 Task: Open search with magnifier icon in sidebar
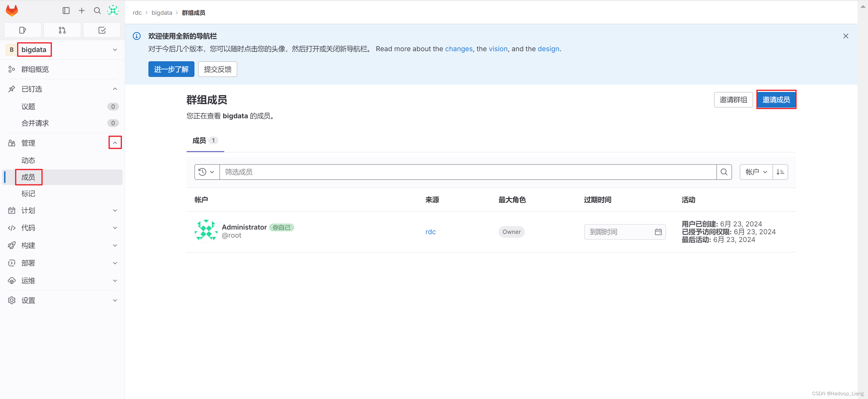pyautogui.click(x=98, y=11)
